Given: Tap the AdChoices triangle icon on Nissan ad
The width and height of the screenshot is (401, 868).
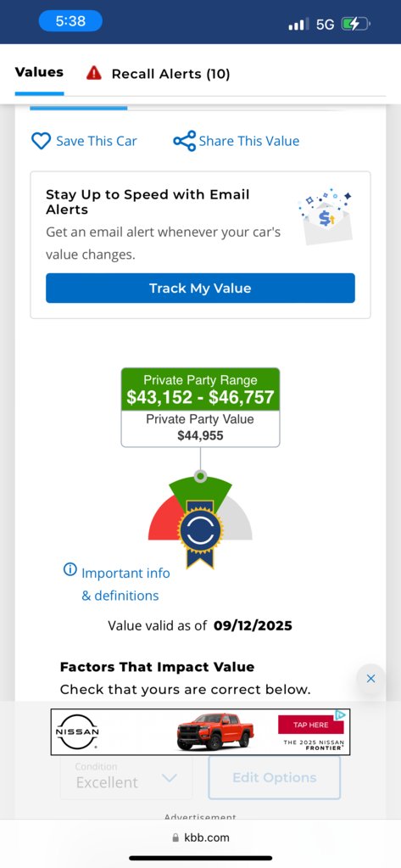Looking at the screenshot, I should pyautogui.click(x=342, y=714).
